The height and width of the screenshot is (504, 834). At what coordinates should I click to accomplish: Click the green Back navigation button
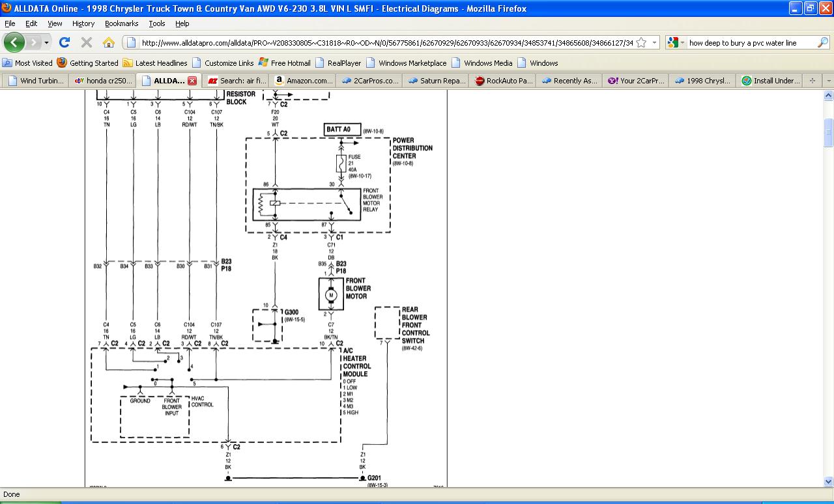tap(14, 42)
